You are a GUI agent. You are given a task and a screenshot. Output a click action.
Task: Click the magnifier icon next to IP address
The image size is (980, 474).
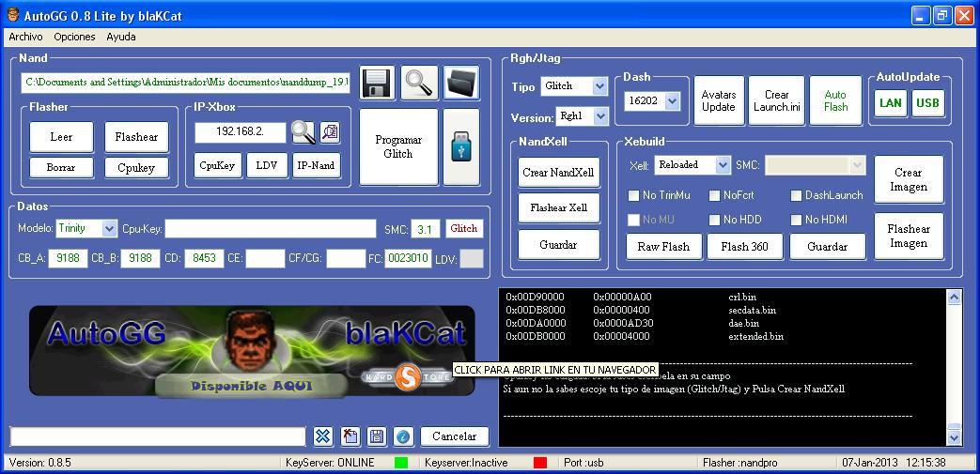click(x=303, y=132)
